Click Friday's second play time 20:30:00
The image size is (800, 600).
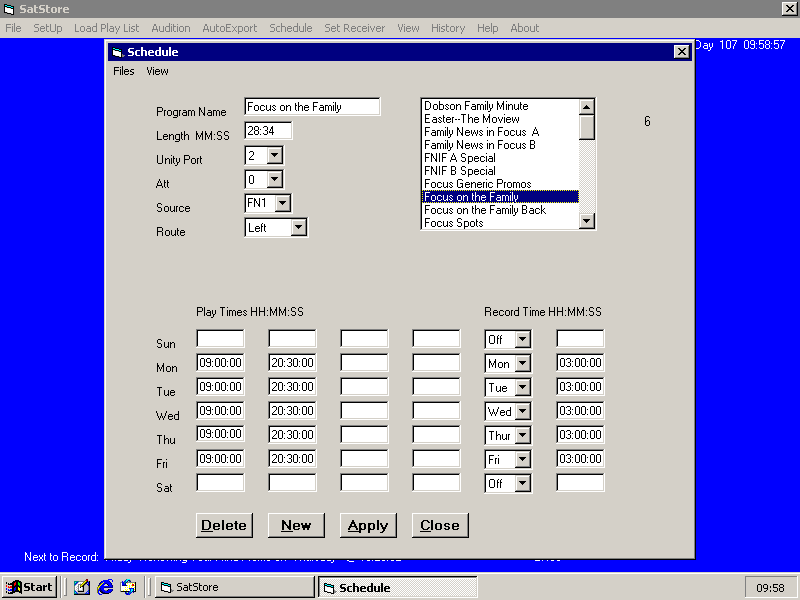(292, 459)
